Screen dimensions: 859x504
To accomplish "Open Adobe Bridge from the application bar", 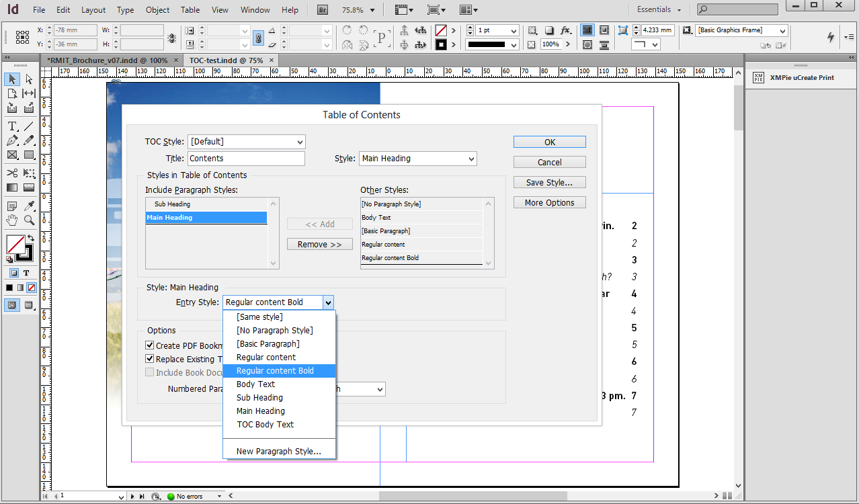I will [322, 9].
